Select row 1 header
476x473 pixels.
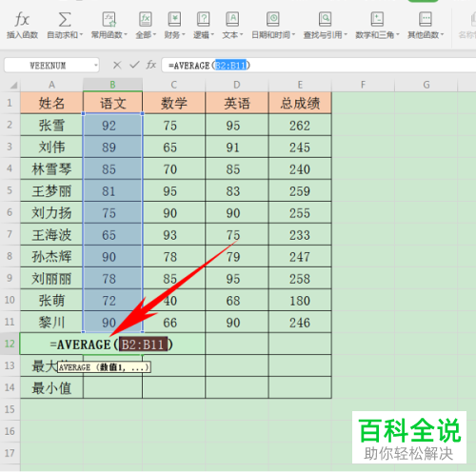[x=10, y=103]
